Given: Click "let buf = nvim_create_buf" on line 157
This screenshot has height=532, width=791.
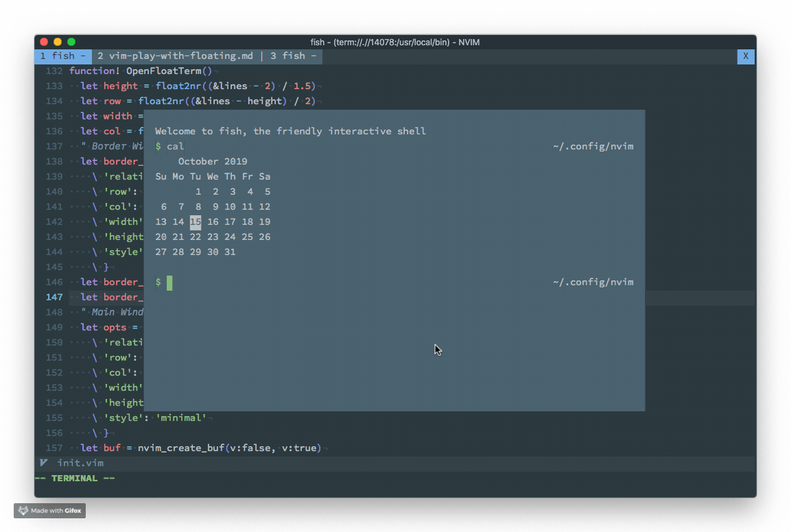Looking at the screenshot, I should click(x=152, y=448).
